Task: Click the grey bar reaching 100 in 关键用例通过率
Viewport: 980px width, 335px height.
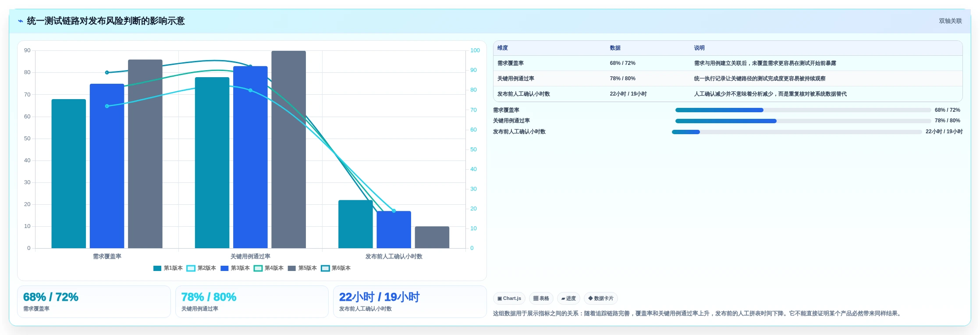Action: (288, 150)
